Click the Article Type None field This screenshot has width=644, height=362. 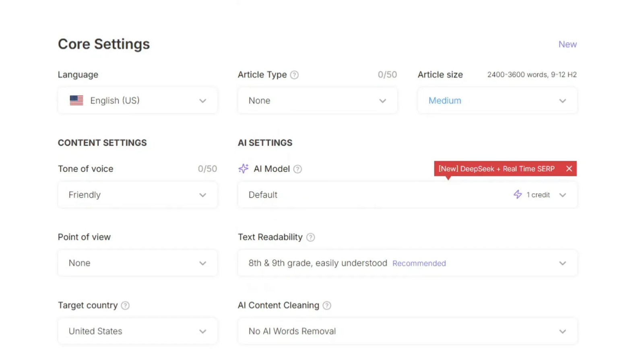coord(318,101)
